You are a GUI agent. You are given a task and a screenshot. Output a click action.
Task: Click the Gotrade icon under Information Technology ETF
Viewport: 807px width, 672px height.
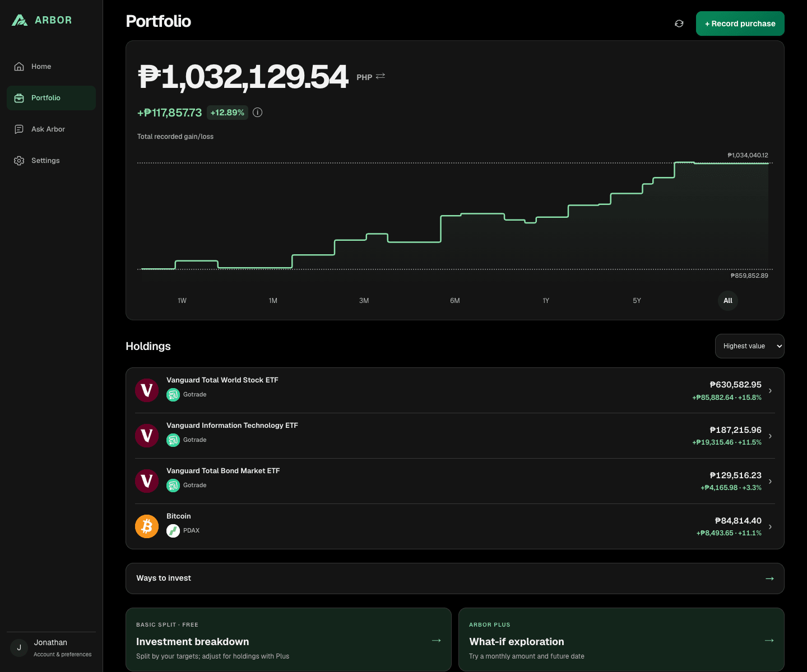[173, 440]
